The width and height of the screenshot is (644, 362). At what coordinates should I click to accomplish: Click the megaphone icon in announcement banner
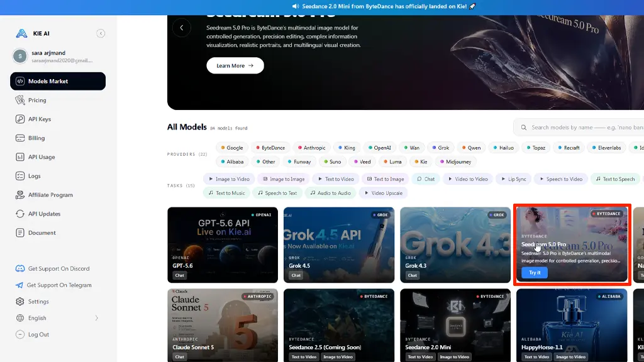pos(296,6)
